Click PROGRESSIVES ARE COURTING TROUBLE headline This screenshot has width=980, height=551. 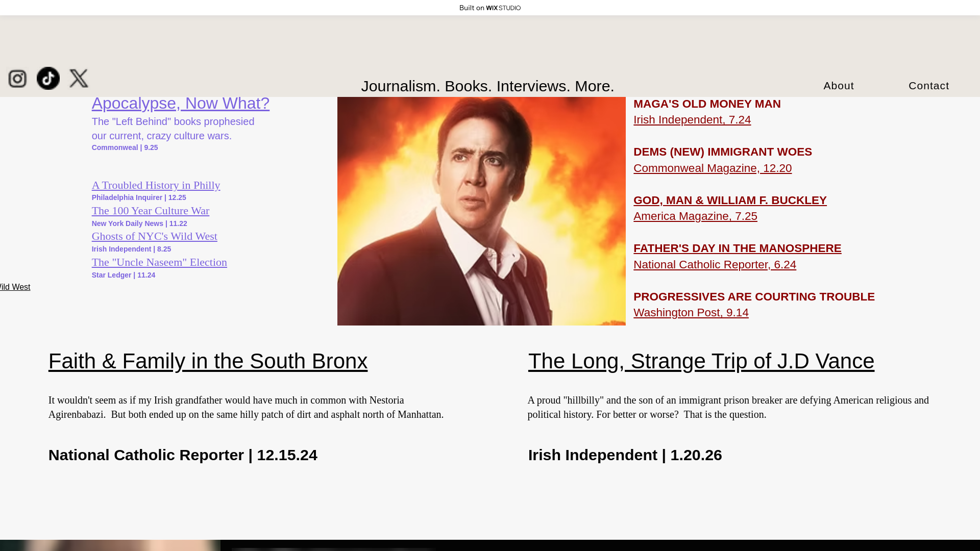coord(754,297)
